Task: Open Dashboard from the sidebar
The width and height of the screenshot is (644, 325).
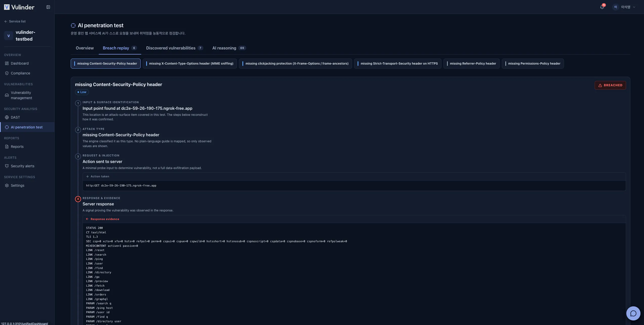Action: [x=27, y=63]
